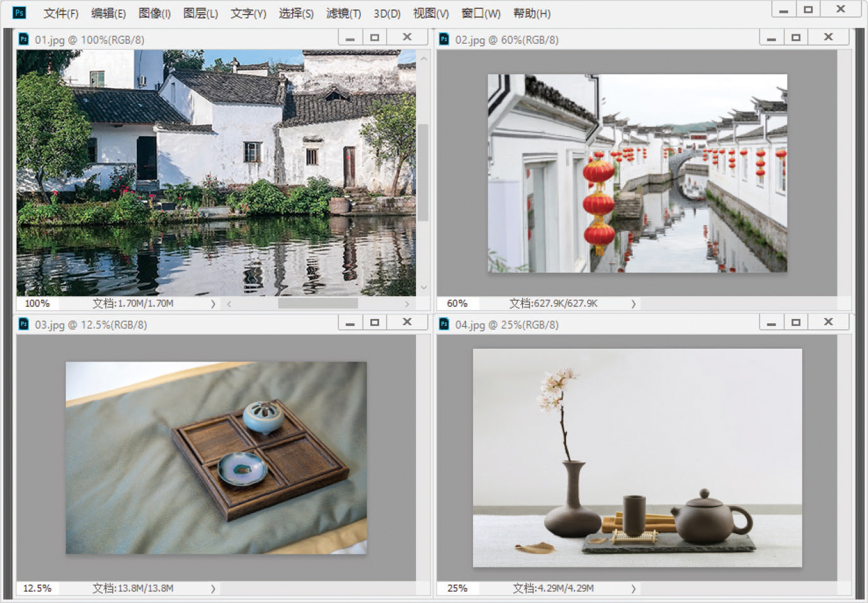
Task: Click the 12.5% zoom field in 03.jpg
Action: click(37, 588)
